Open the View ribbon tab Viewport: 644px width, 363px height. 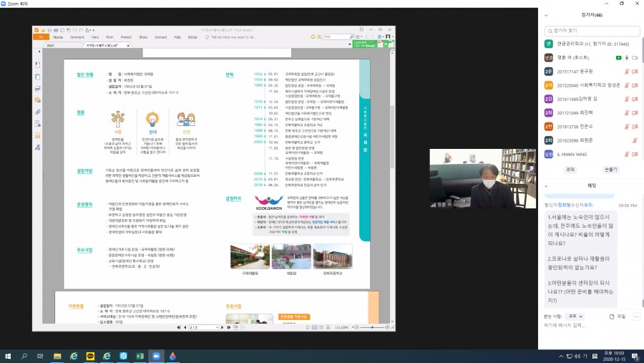95,37
